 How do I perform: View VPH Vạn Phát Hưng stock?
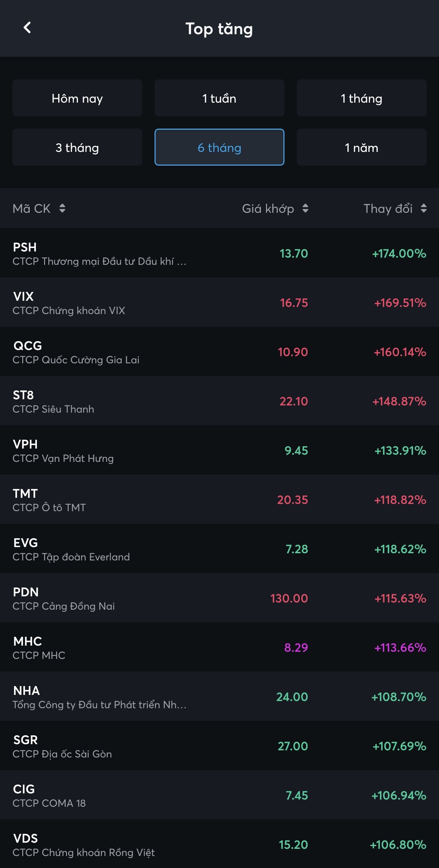click(x=219, y=450)
